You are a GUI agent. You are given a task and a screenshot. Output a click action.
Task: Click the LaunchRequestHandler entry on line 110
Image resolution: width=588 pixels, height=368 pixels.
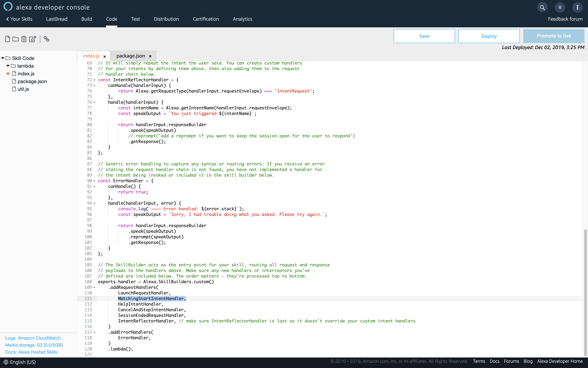click(x=144, y=293)
